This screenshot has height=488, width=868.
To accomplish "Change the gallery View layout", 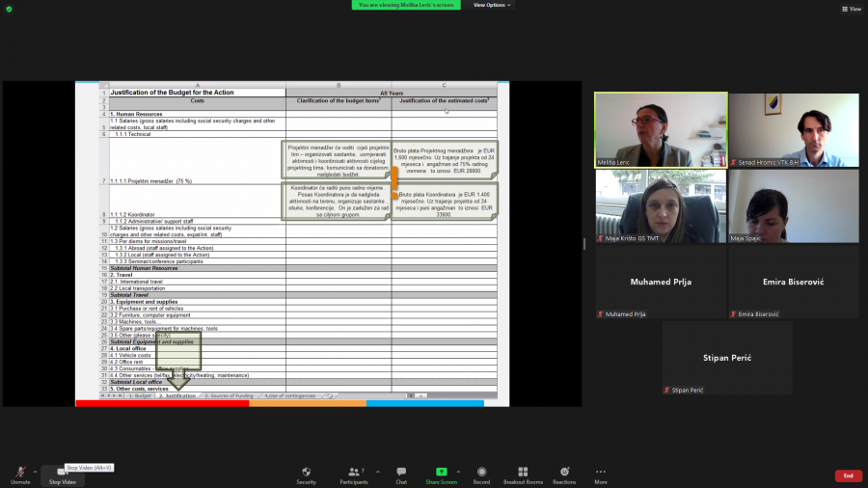I will 852,9.
